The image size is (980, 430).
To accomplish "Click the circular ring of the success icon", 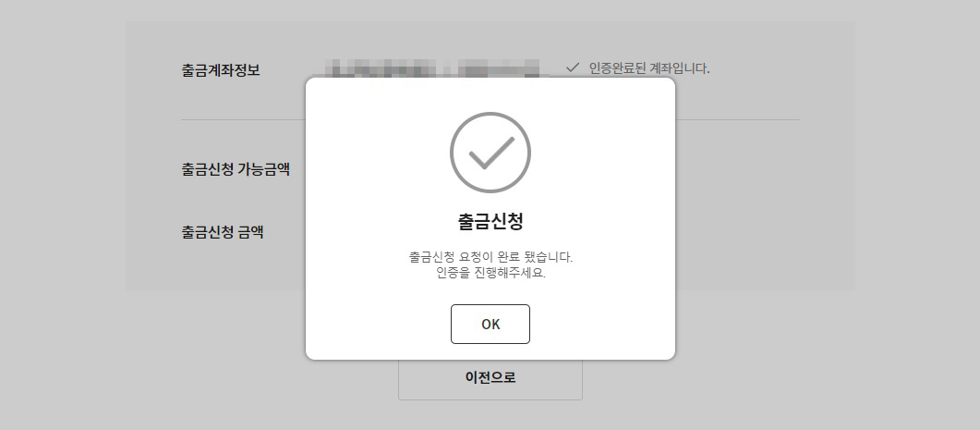I will [x=490, y=114].
